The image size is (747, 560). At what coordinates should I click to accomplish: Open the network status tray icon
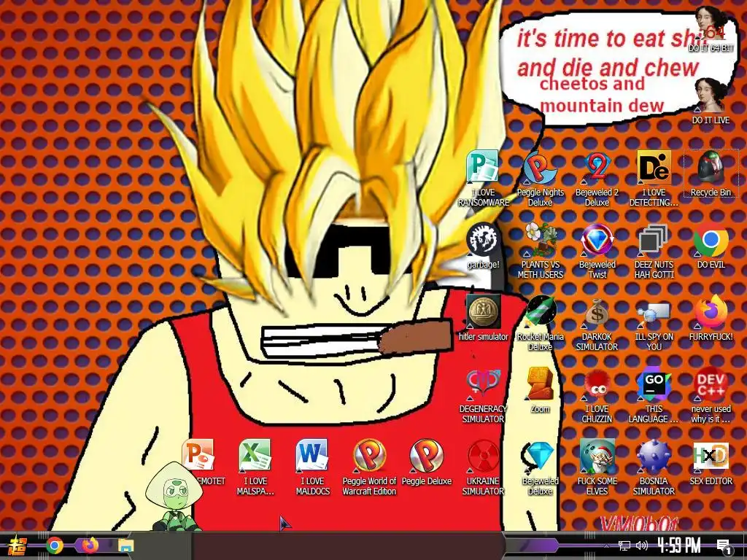[624, 545]
